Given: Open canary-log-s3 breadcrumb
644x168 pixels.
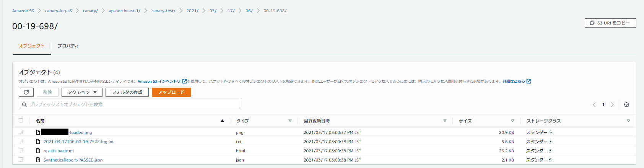Looking at the screenshot, I should click(x=59, y=11).
